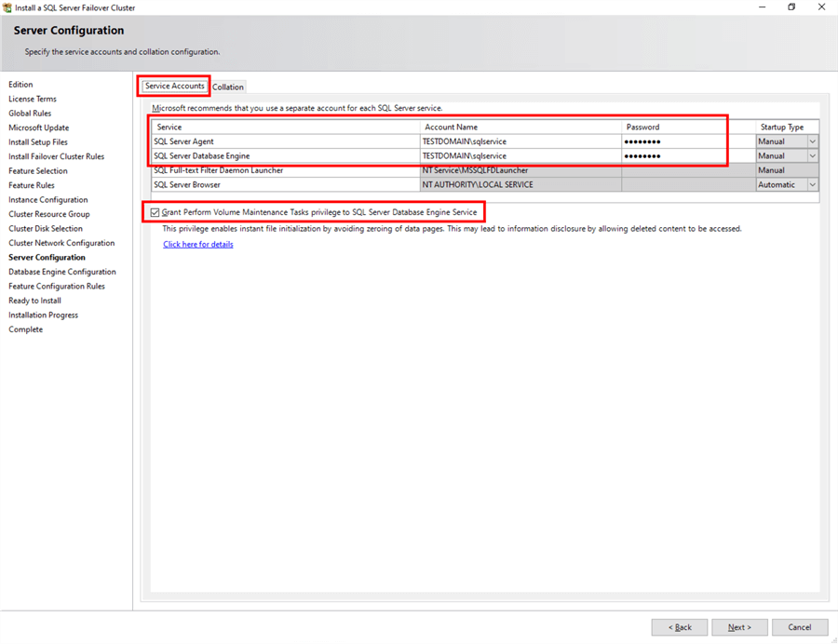This screenshot has height=644, width=838.
Task: Select the Feature Configuration Rules step
Action: coord(57,287)
